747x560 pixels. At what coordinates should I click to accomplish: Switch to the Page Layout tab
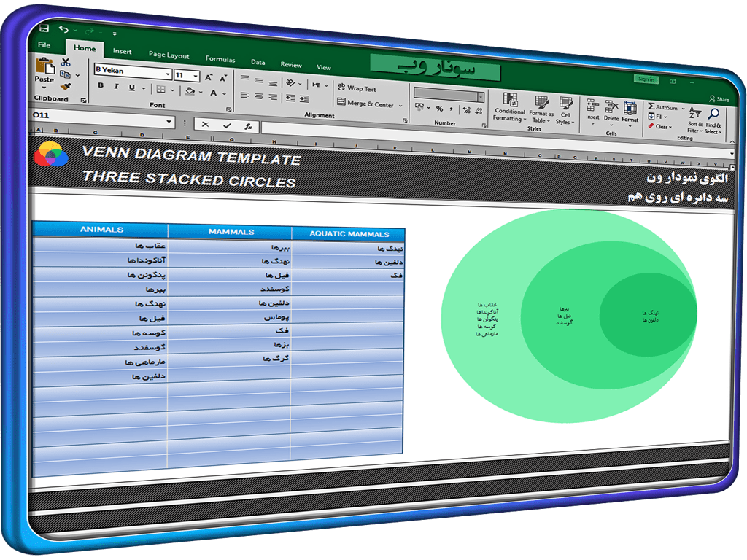[x=169, y=55]
